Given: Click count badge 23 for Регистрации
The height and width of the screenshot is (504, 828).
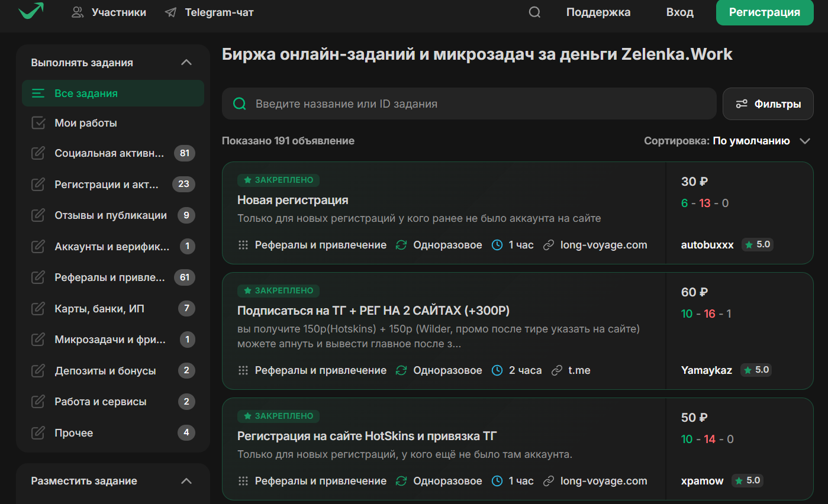Looking at the screenshot, I should point(183,185).
